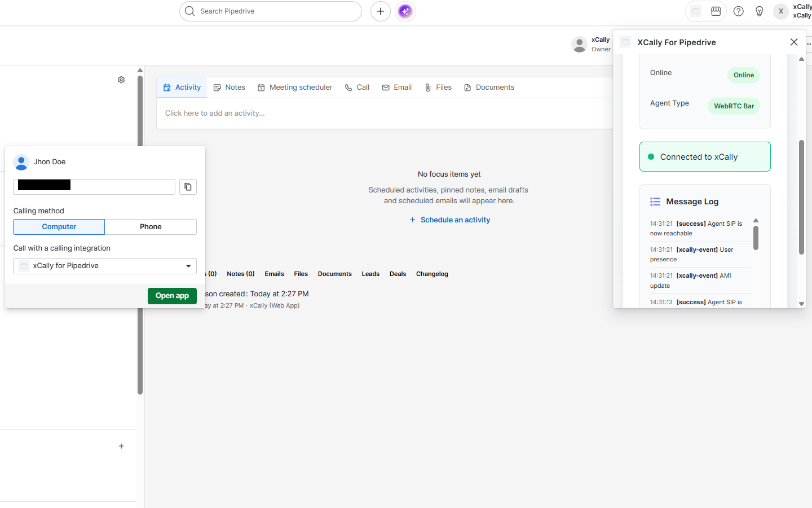This screenshot has width=812, height=508.
Task: Click the Message Log list icon
Action: point(655,202)
